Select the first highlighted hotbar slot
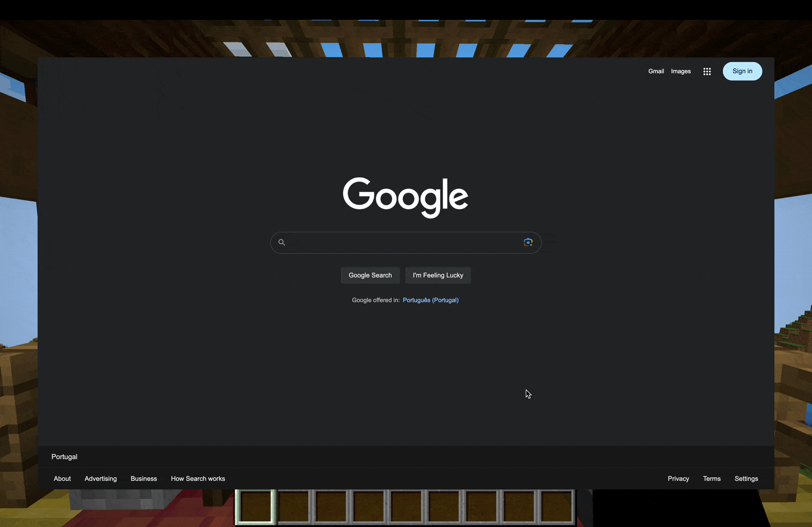 click(256, 507)
